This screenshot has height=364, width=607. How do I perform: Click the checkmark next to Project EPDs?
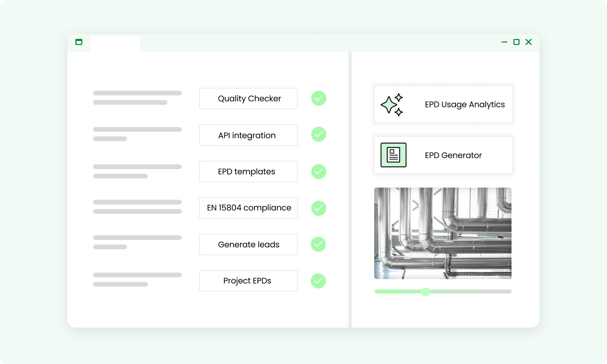point(318,281)
